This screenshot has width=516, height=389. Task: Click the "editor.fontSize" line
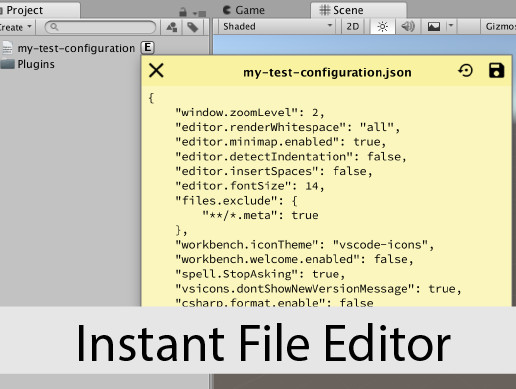coord(250,186)
